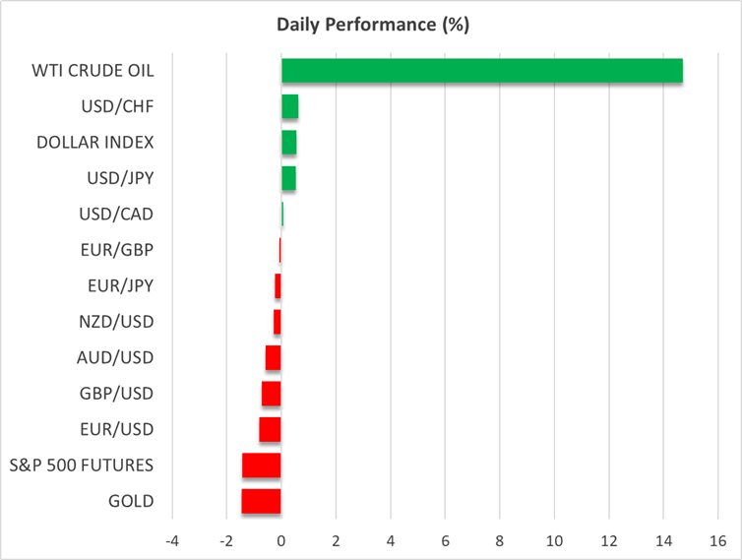The width and height of the screenshot is (742, 560).
Task: Select the EUR/USD red bar
Action: pyautogui.click(x=271, y=429)
